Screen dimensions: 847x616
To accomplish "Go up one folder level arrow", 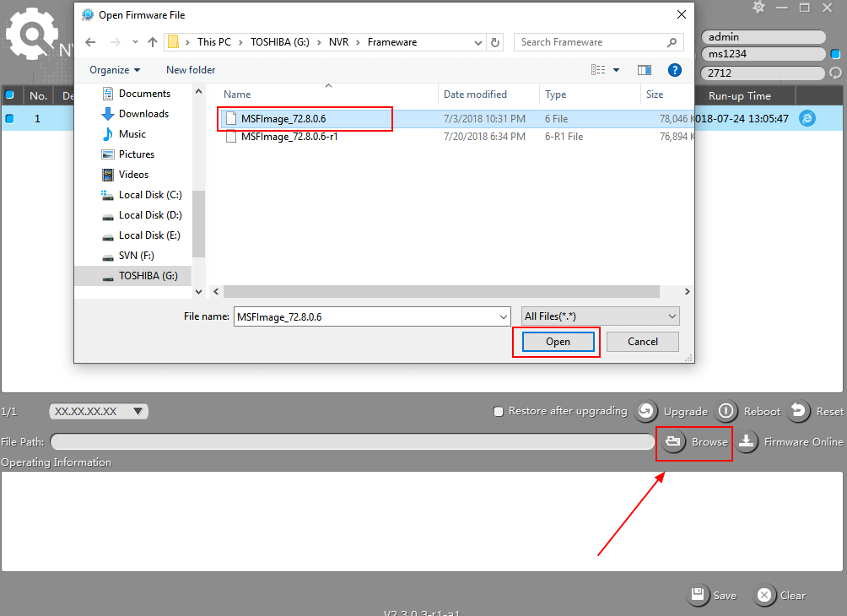I will (153, 42).
